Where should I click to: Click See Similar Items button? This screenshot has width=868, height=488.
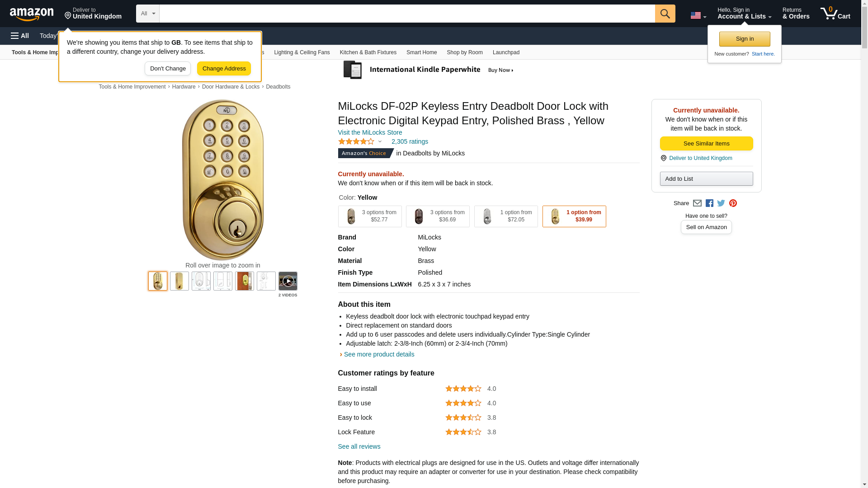[x=706, y=144]
